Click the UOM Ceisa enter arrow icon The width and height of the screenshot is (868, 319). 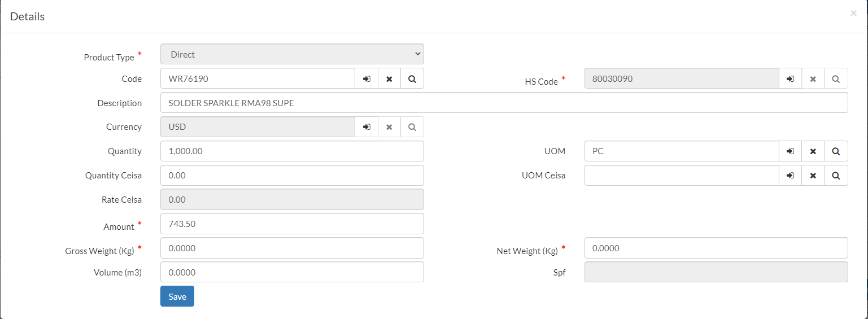coord(791,176)
